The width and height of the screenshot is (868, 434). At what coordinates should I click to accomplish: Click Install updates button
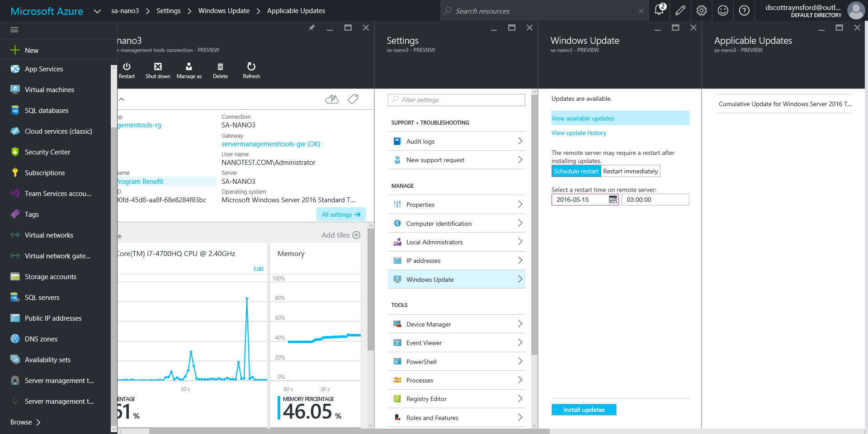(x=584, y=410)
